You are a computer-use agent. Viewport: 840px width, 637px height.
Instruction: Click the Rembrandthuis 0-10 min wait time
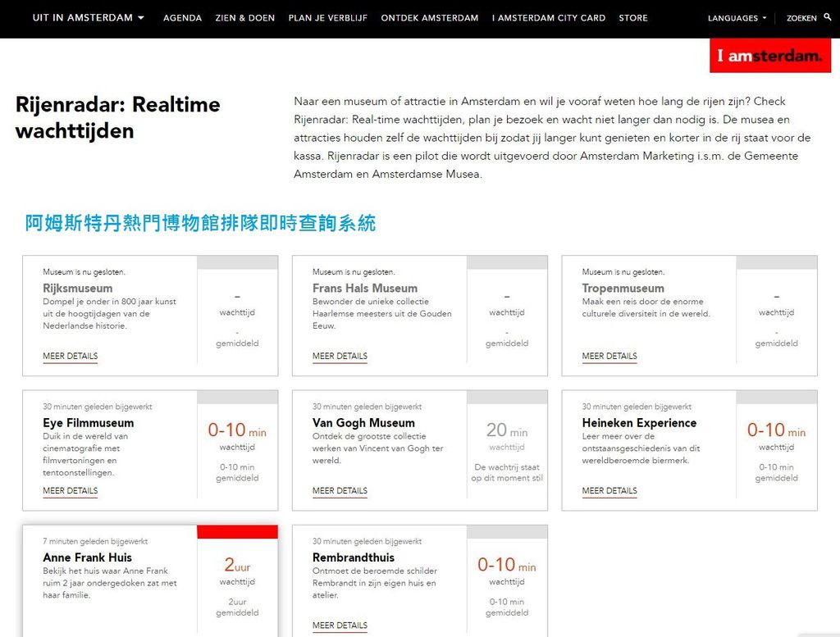coord(507,565)
